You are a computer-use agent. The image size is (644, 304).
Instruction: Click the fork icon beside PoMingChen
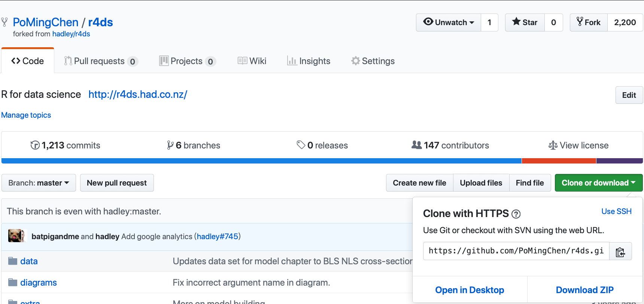4,22
